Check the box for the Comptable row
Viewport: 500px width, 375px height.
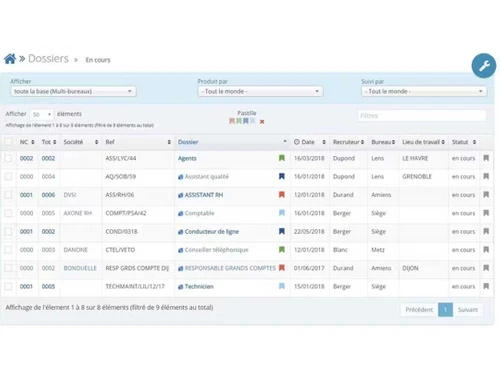click(x=8, y=213)
